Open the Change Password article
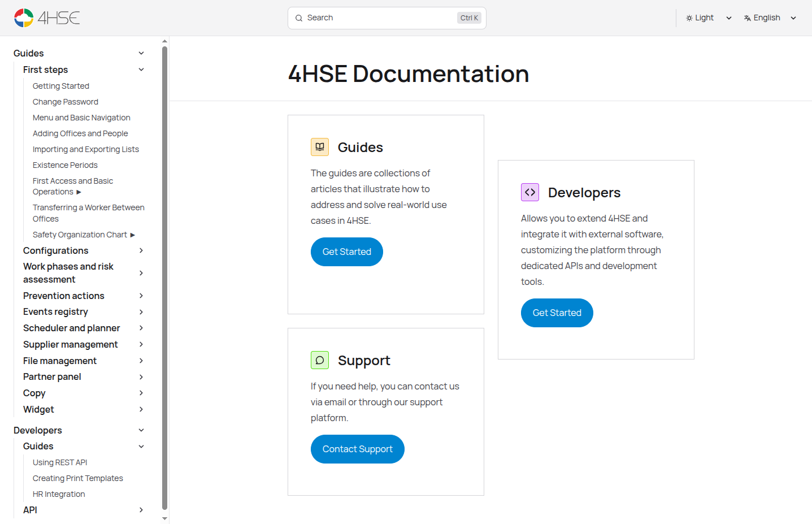Viewport: 812px width, 524px height. [x=66, y=102]
